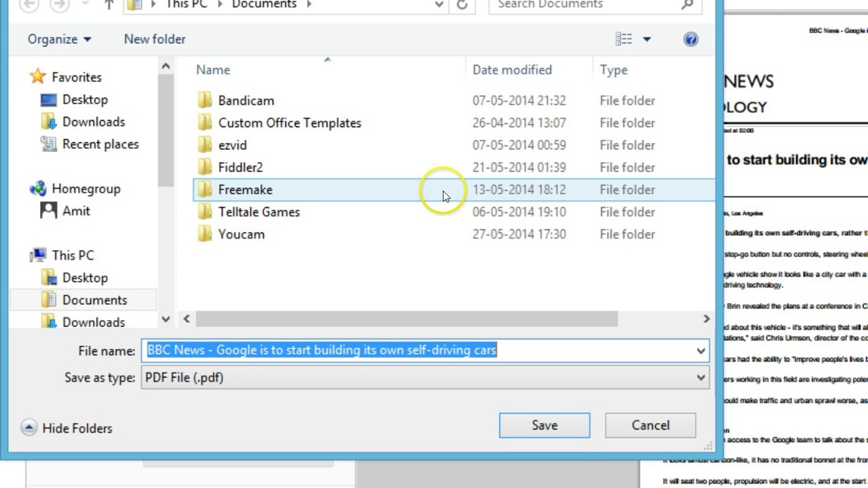868x488 pixels.
Task: Select the Youcam folder icon
Action: pyautogui.click(x=205, y=235)
